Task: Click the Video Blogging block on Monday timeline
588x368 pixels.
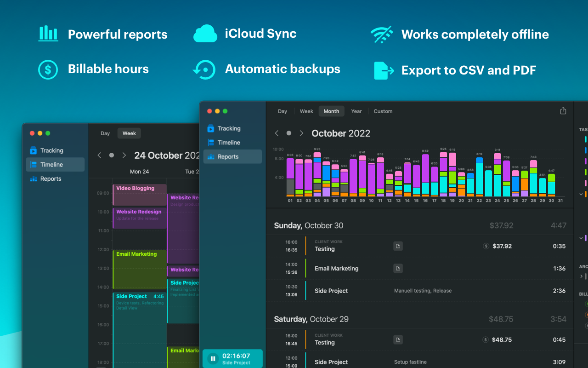Action: click(x=139, y=194)
